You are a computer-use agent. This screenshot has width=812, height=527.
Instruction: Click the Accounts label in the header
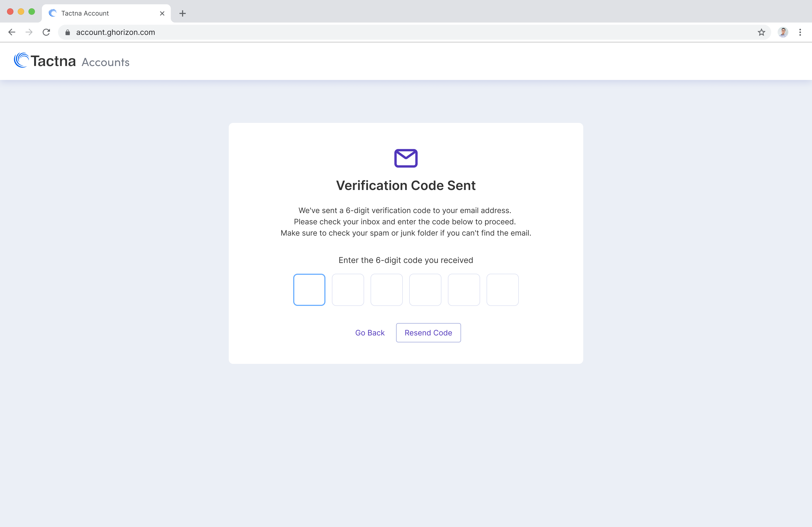105,62
